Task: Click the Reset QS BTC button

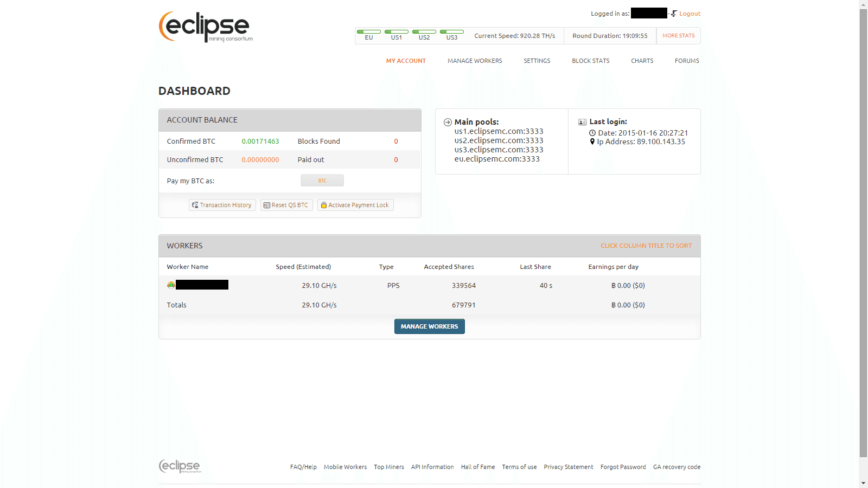Action: (286, 205)
